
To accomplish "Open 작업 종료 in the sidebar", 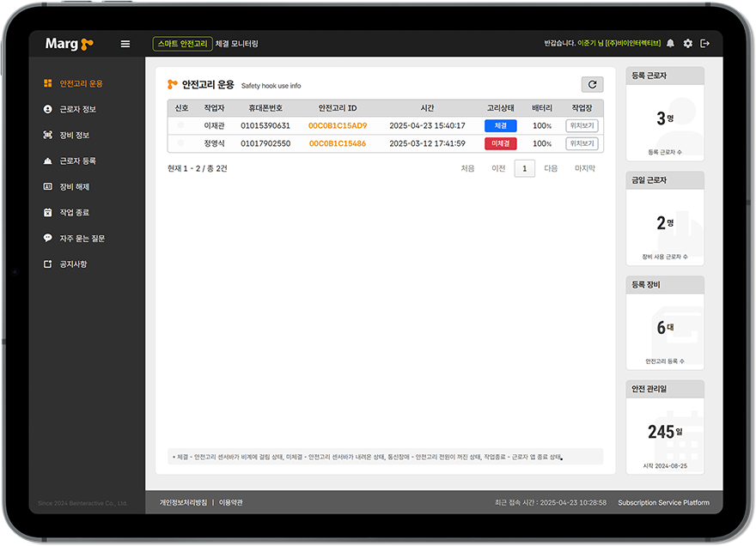I will 74,212.
